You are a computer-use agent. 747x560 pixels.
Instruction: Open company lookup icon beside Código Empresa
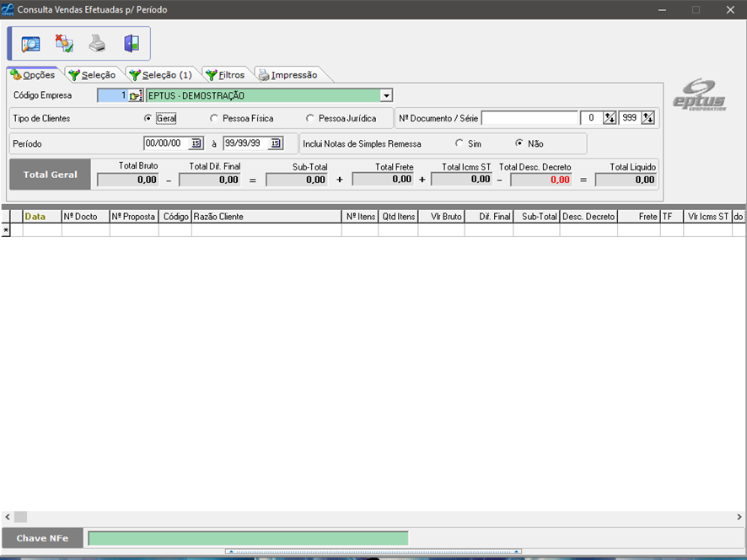coord(135,96)
